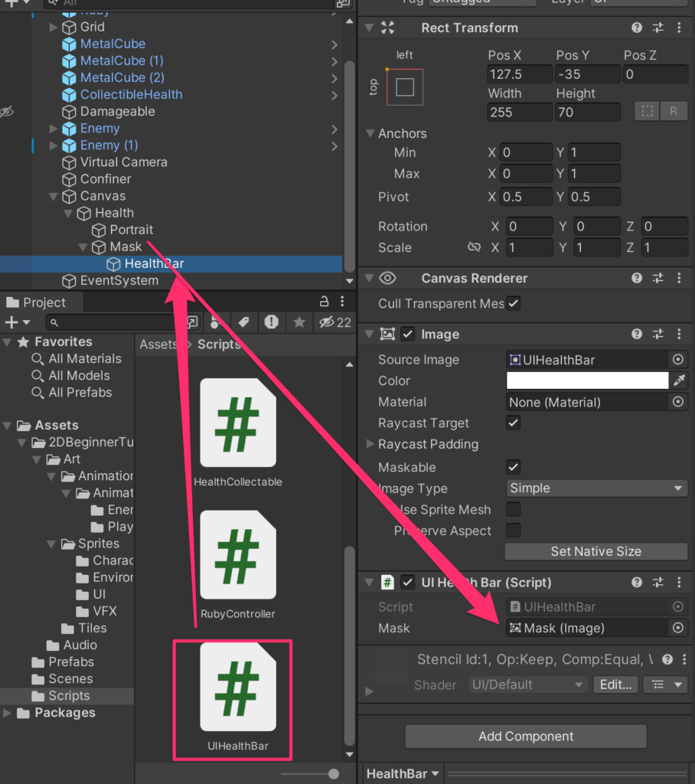Click the Set Native Size button
Screen dimensions: 695x784
[x=596, y=551]
